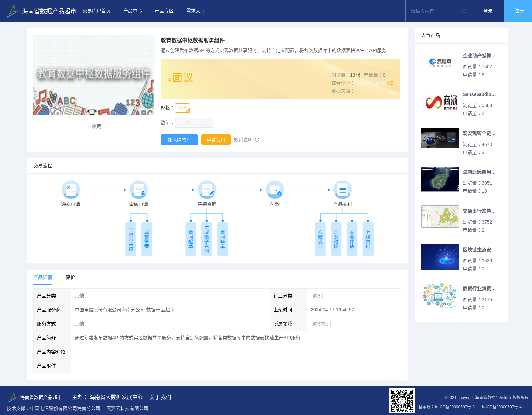Viewport: 532px width, 415px height.
Task: Decrease quantity with the down arrow
Action: 209,125
